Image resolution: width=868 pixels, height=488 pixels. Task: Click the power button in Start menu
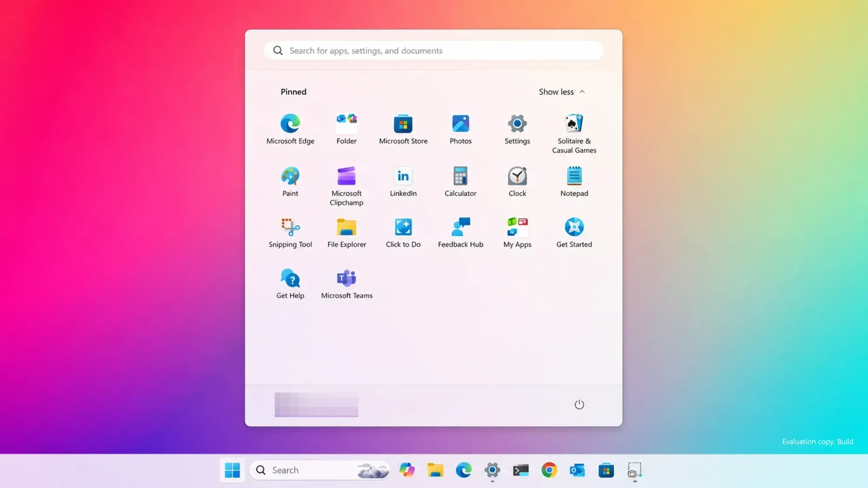579,404
